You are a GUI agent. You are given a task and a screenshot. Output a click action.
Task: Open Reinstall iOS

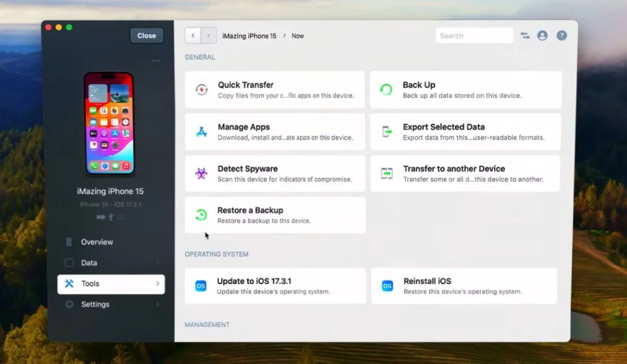[464, 285]
